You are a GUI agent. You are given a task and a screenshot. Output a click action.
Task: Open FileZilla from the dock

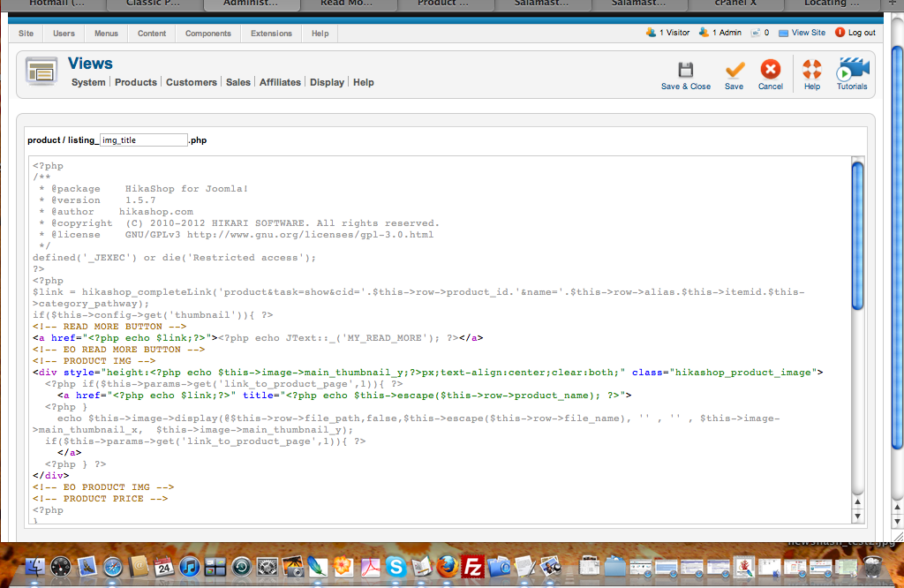(x=474, y=567)
